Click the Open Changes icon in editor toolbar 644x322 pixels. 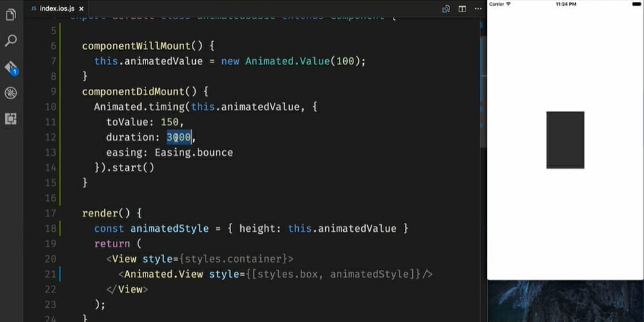446,8
